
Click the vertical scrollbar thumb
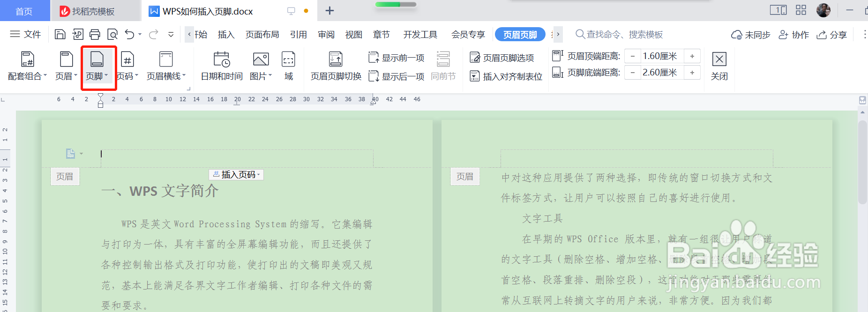point(862,162)
